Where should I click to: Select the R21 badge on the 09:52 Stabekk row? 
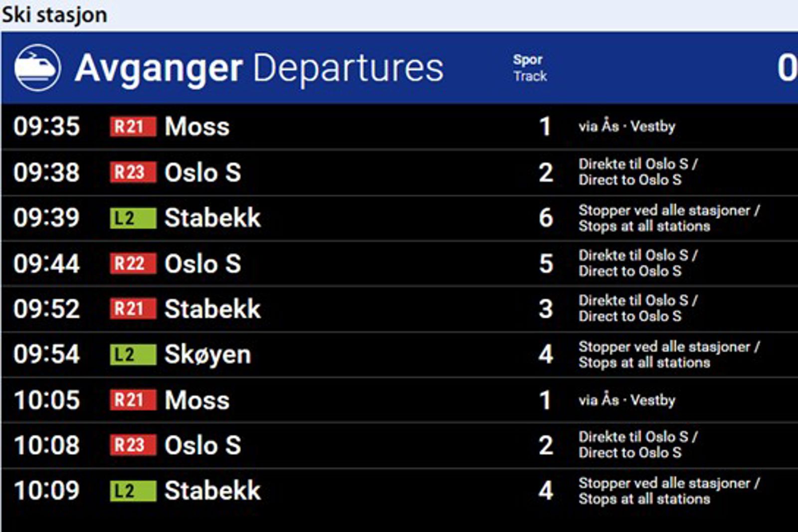coord(133,309)
